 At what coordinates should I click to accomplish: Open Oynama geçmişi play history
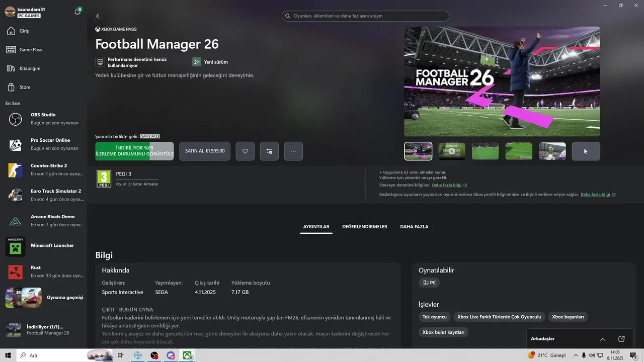coord(43,297)
